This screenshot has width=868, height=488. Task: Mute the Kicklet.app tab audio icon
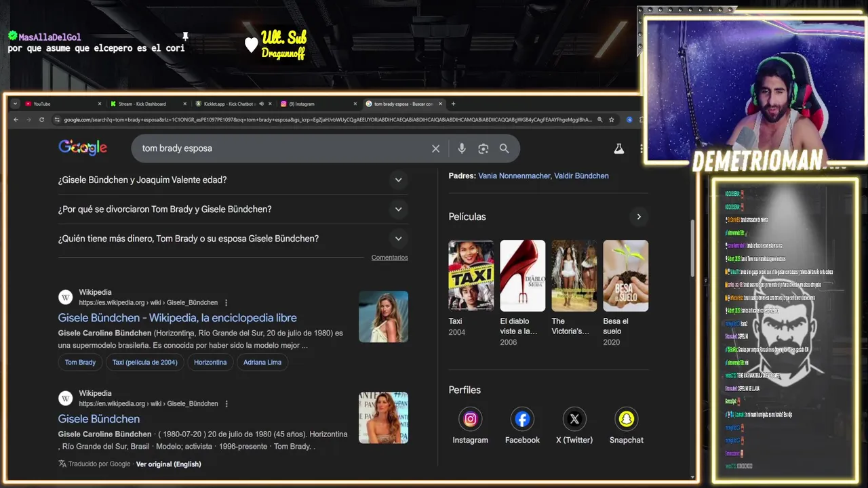[262, 104]
